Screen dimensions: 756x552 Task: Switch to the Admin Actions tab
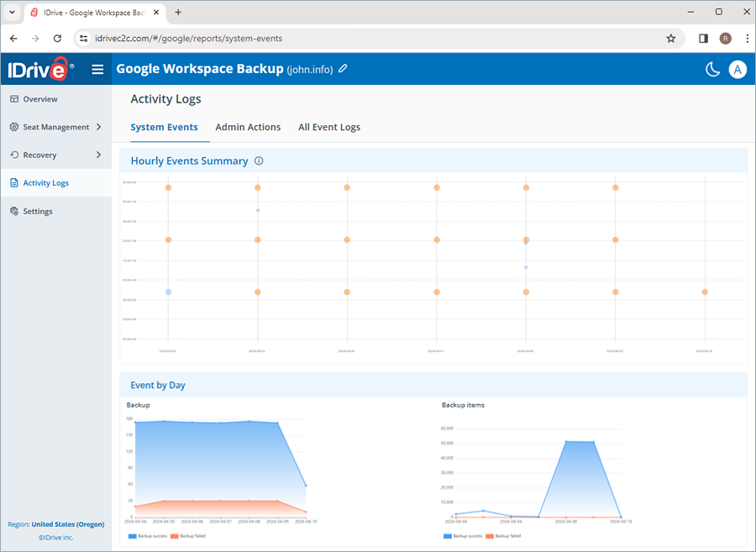click(x=248, y=127)
